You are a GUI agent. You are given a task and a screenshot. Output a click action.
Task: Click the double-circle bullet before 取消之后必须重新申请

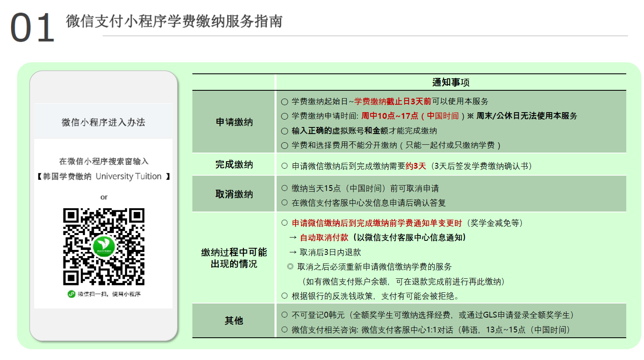tap(290, 267)
